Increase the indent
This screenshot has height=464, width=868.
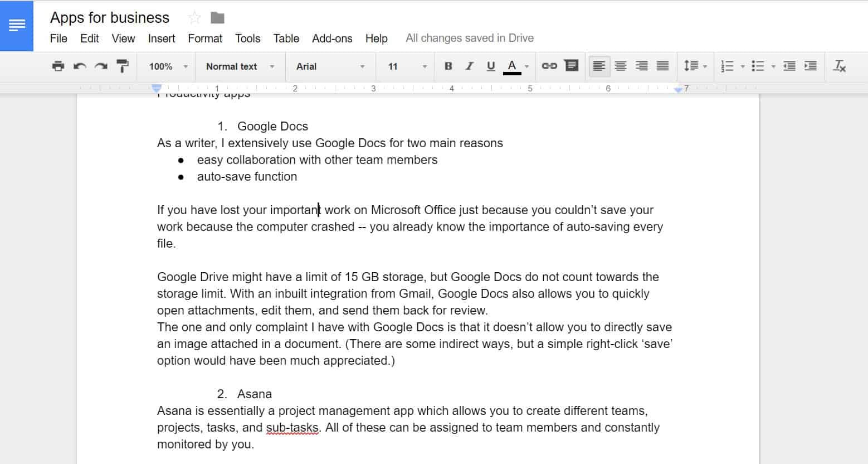coord(810,66)
